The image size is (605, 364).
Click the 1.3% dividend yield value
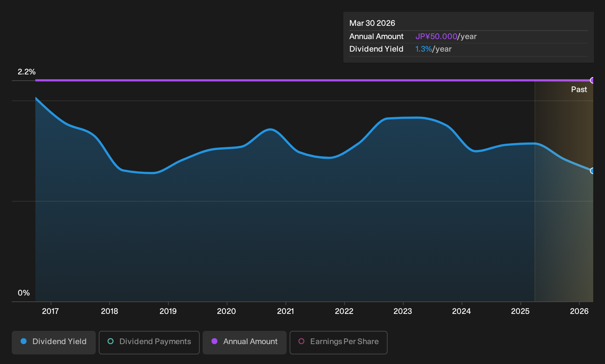[424, 49]
